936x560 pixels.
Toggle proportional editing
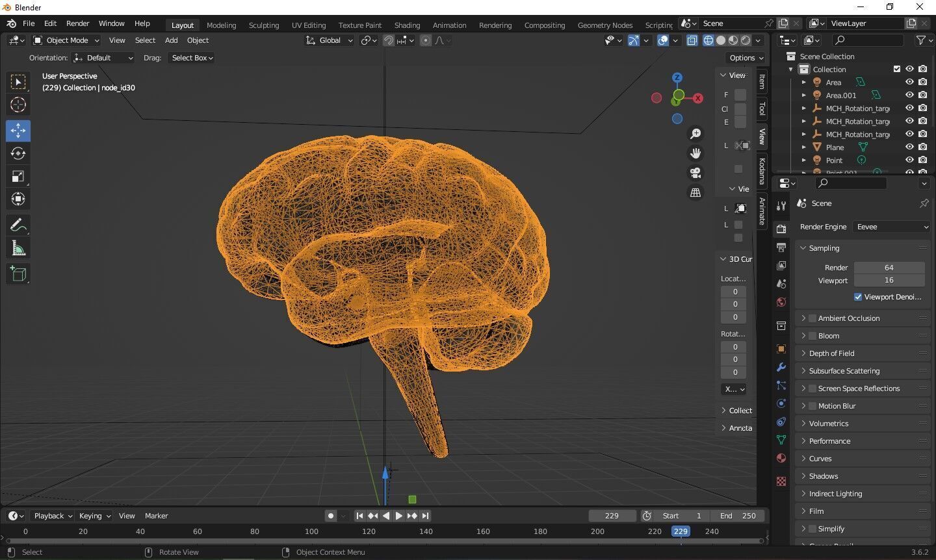tap(426, 40)
